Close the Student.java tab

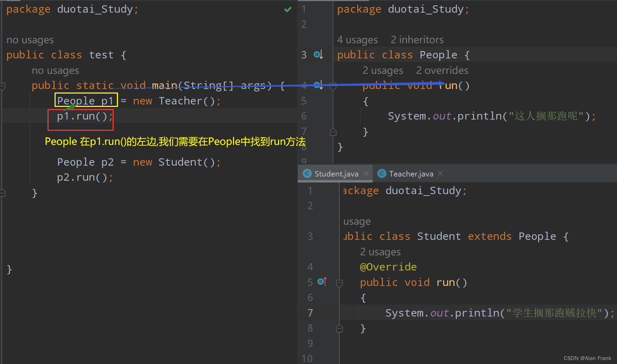tap(366, 173)
